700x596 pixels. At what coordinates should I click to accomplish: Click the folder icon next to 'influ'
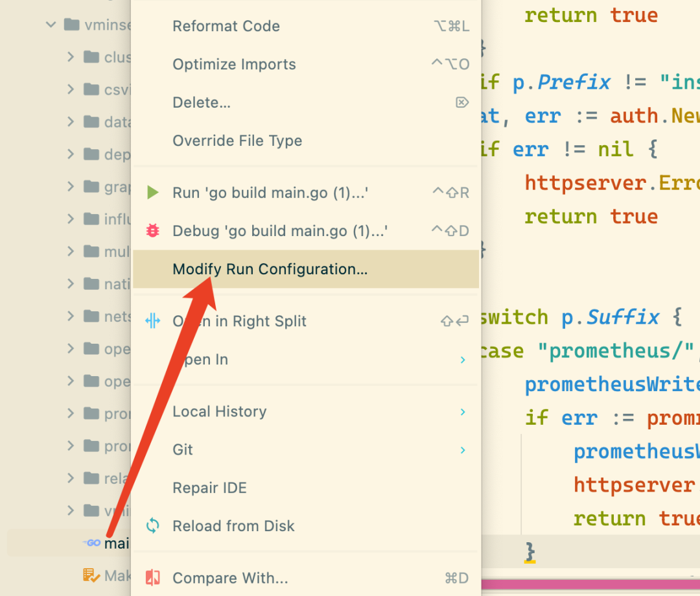coord(91,219)
